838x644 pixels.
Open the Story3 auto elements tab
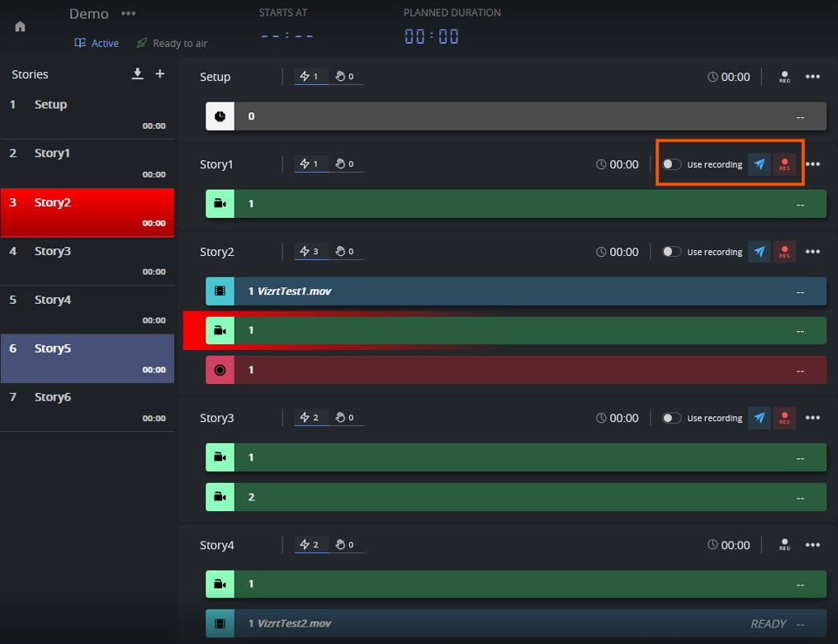310,418
